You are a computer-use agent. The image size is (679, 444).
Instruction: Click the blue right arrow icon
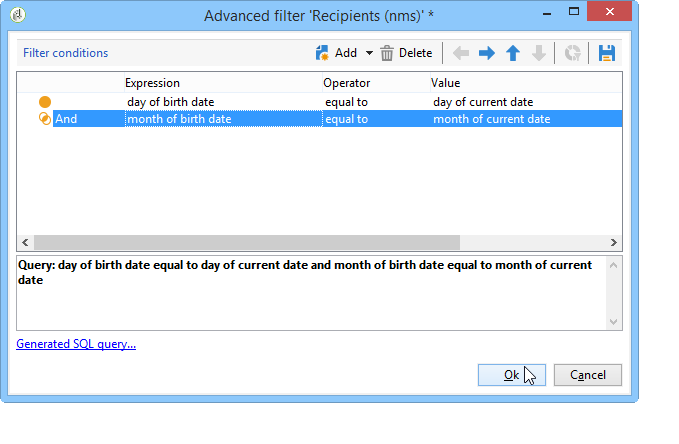[487, 53]
